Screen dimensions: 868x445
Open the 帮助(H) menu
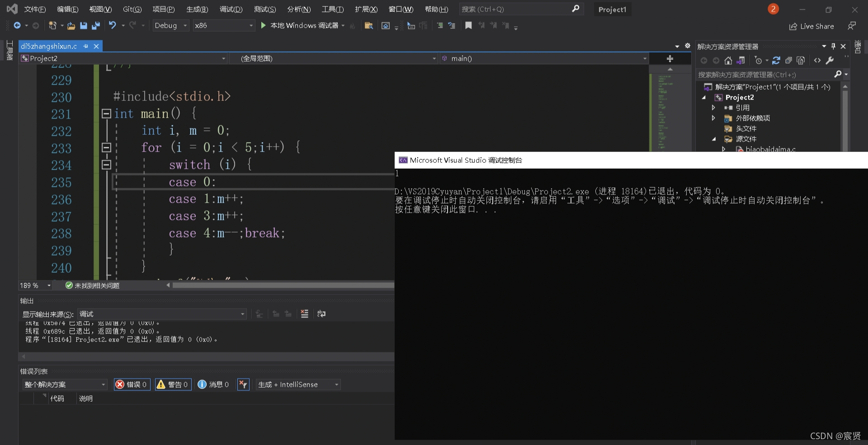point(436,9)
